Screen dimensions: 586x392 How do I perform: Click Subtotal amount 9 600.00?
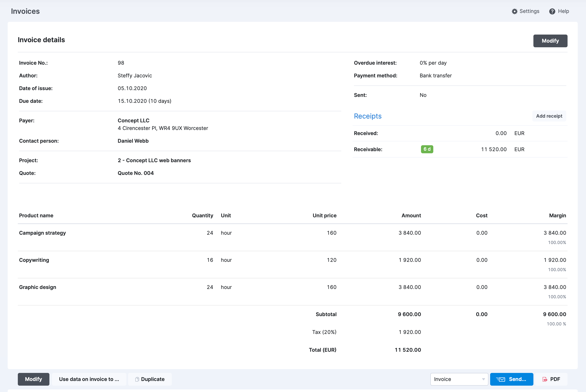(x=409, y=314)
